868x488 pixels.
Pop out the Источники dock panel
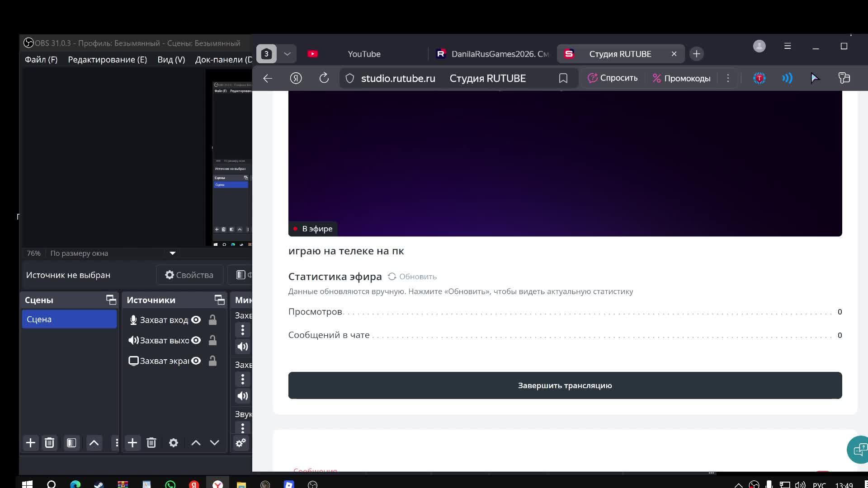[x=219, y=300]
